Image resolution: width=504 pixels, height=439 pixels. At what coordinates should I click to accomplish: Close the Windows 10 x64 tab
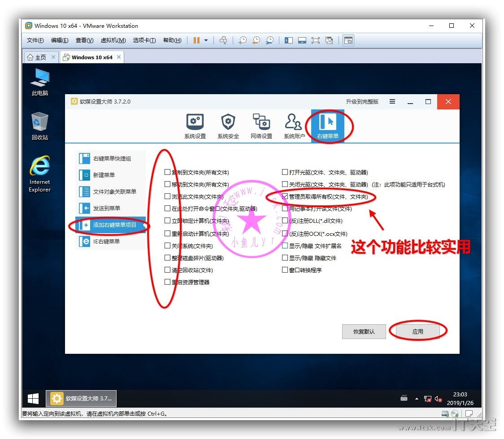click(x=119, y=57)
